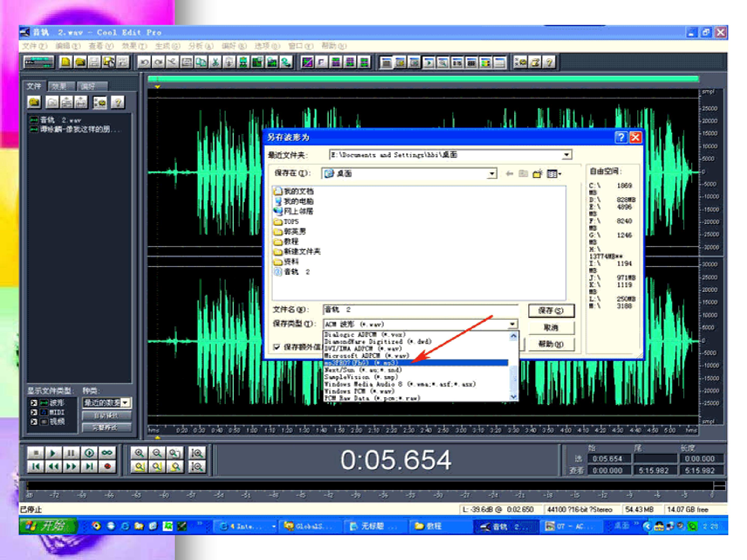The image size is (747, 560).
Task: Click the new file toolbar icon
Action: point(66,62)
